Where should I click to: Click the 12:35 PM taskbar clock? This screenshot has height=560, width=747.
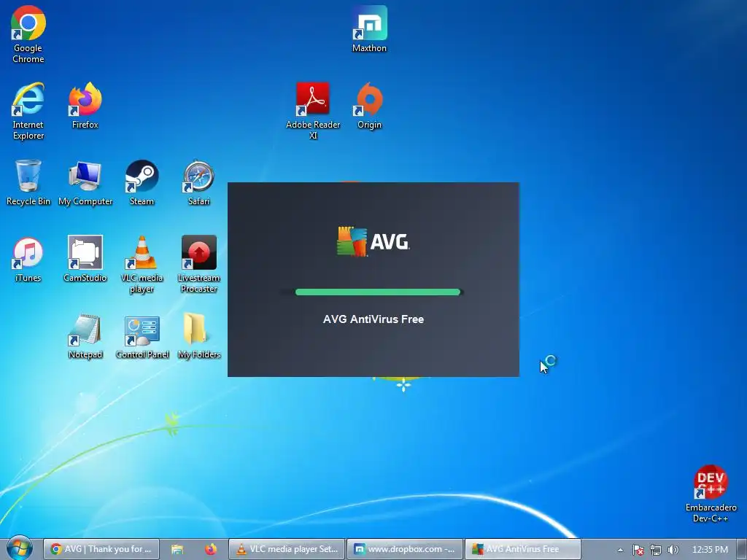(x=710, y=550)
